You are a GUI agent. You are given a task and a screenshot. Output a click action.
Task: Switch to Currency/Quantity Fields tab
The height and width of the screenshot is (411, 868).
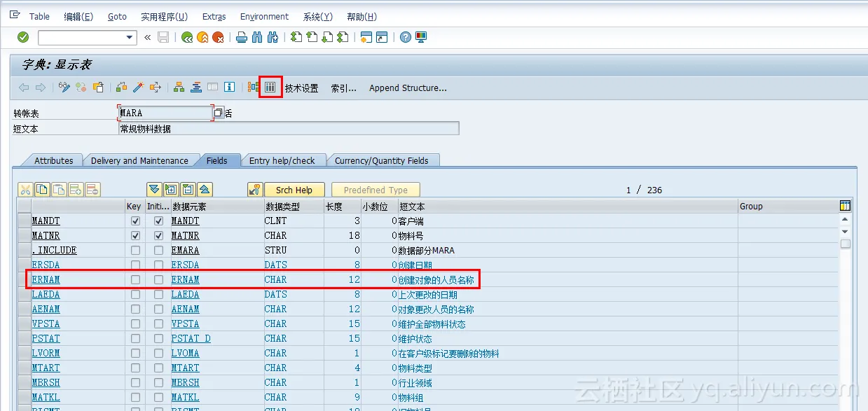pos(382,160)
